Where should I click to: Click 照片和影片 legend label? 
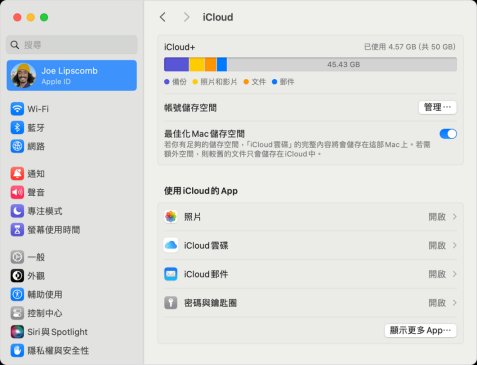pos(219,82)
